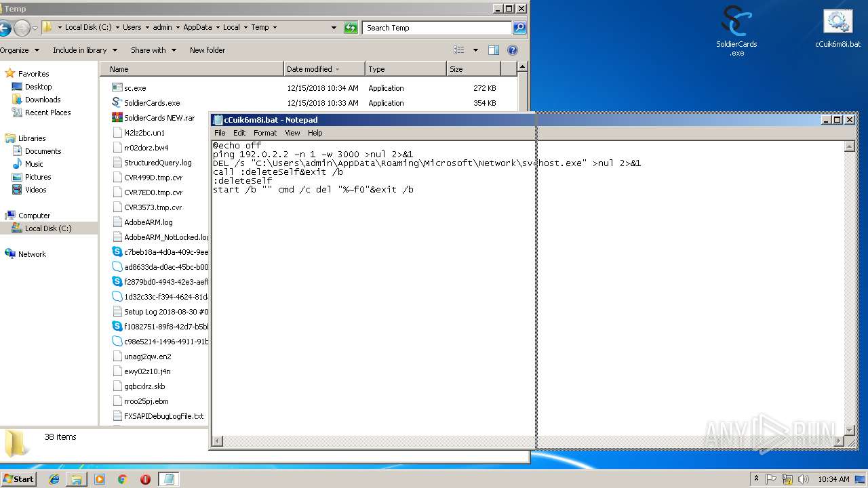Click taskbar clock showing 10:34 AM
Screen dimensions: 868x488
click(833, 479)
